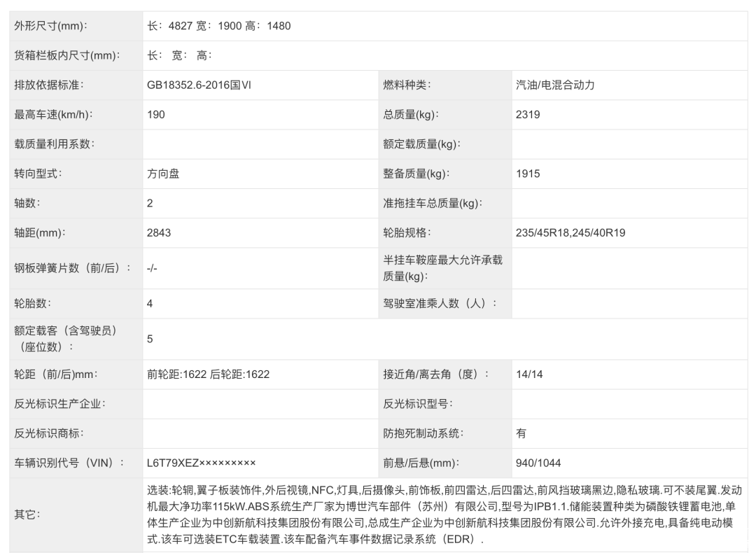Select the tire spec 235/45R18,245/40R19
Screen dimensions: 756x553
(570, 232)
